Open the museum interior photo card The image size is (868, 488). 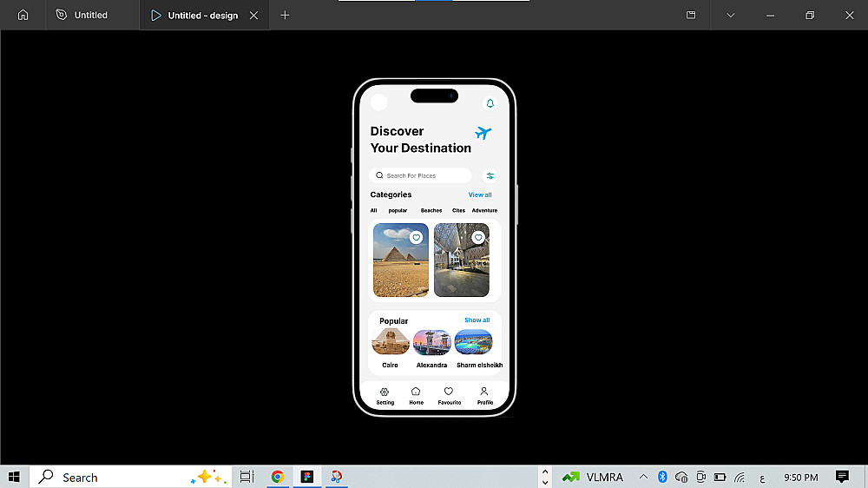pos(462,260)
